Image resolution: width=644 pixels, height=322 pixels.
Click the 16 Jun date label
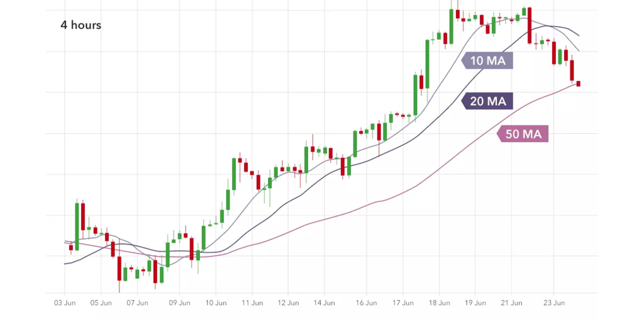click(366, 303)
